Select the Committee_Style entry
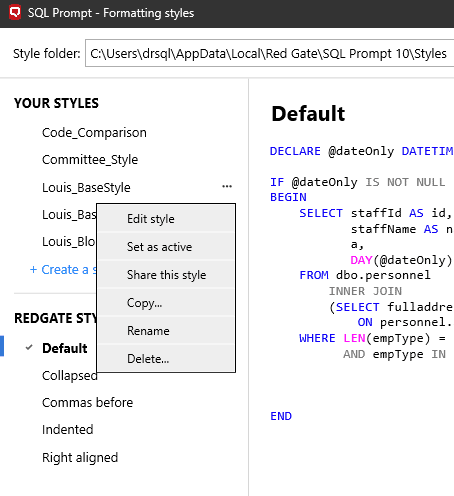The height and width of the screenshot is (496, 454). pyautogui.click(x=90, y=160)
